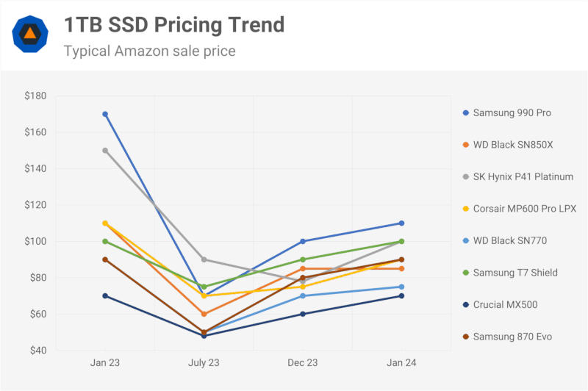Click the Typical Amazon sale price subtitle

tap(149, 51)
